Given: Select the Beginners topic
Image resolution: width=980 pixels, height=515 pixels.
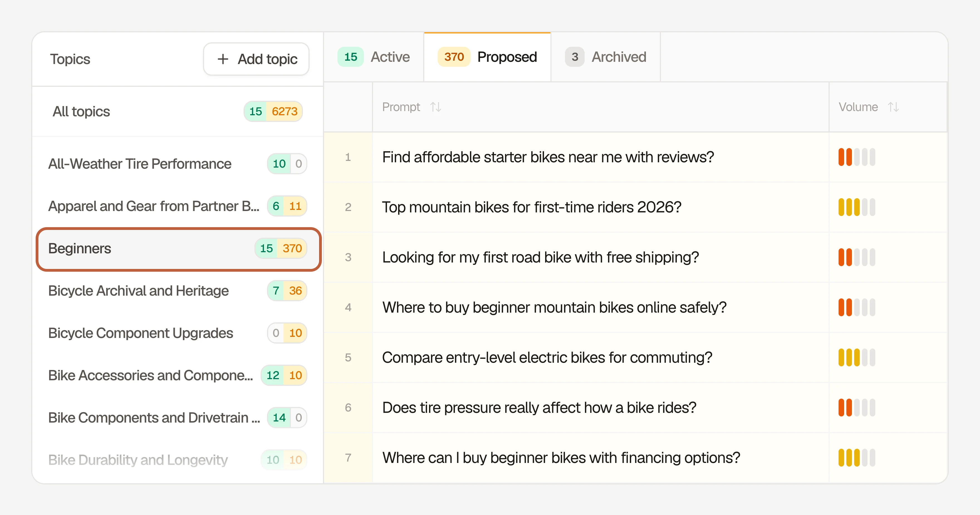Looking at the screenshot, I should [x=178, y=249].
